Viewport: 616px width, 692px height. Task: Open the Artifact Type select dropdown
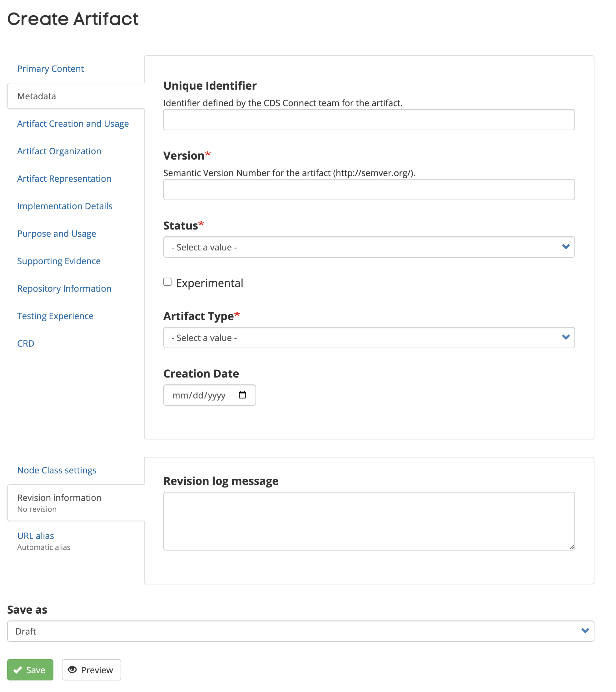coord(369,337)
